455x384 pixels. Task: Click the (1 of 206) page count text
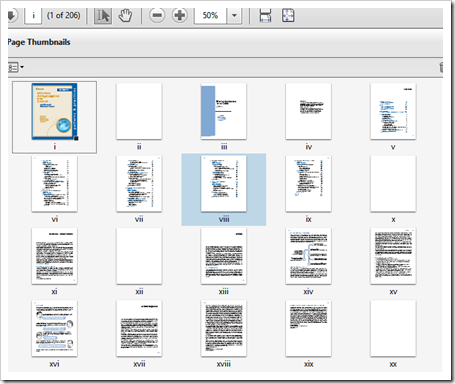coord(63,16)
